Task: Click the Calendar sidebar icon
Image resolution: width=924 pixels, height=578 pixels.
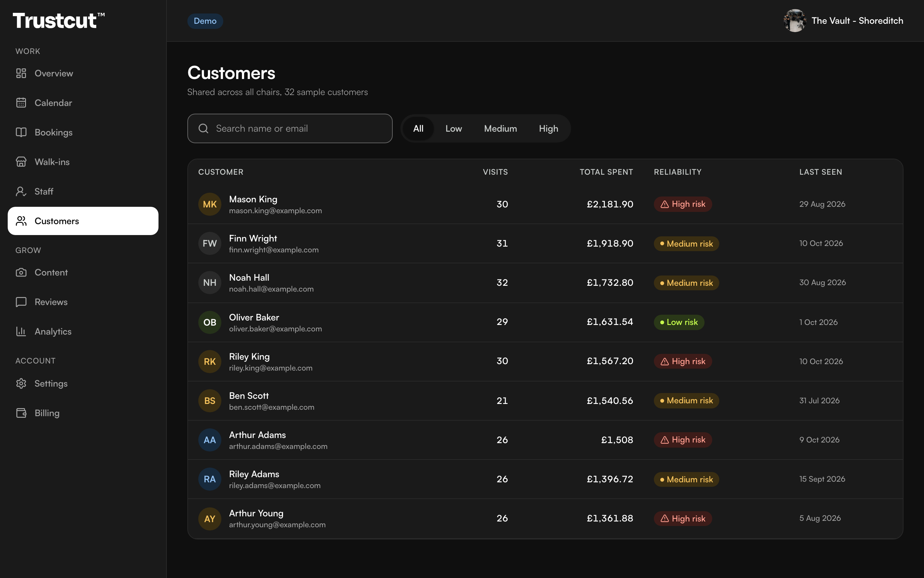Action: [x=21, y=102]
